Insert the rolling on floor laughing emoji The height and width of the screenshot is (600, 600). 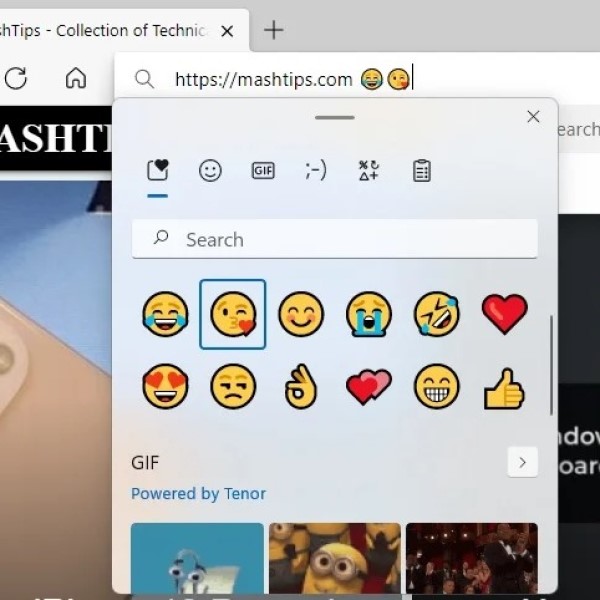tap(437, 314)
